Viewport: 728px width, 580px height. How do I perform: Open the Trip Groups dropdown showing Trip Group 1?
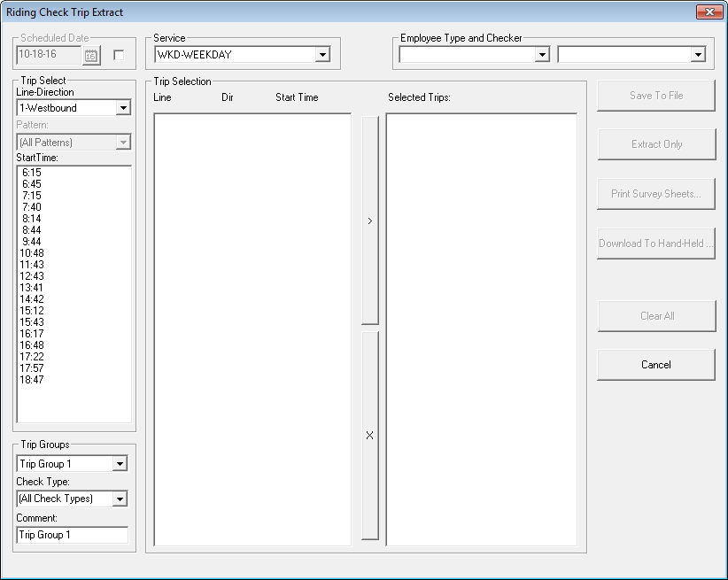click(120, 463)
